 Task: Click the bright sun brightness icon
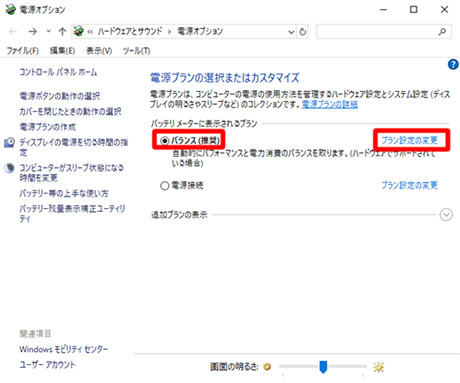point(379,367)
